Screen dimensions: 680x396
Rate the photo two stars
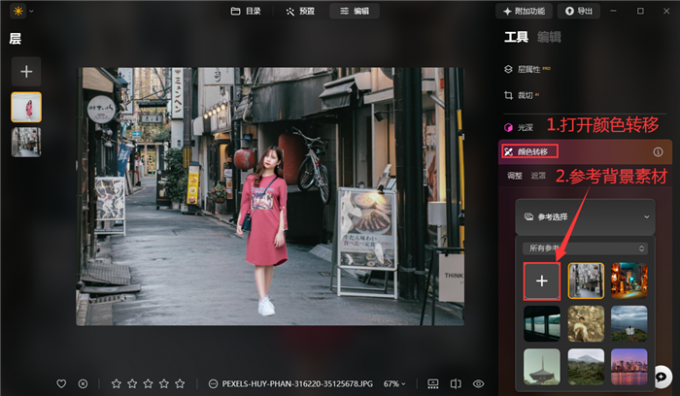click(132, 384)
